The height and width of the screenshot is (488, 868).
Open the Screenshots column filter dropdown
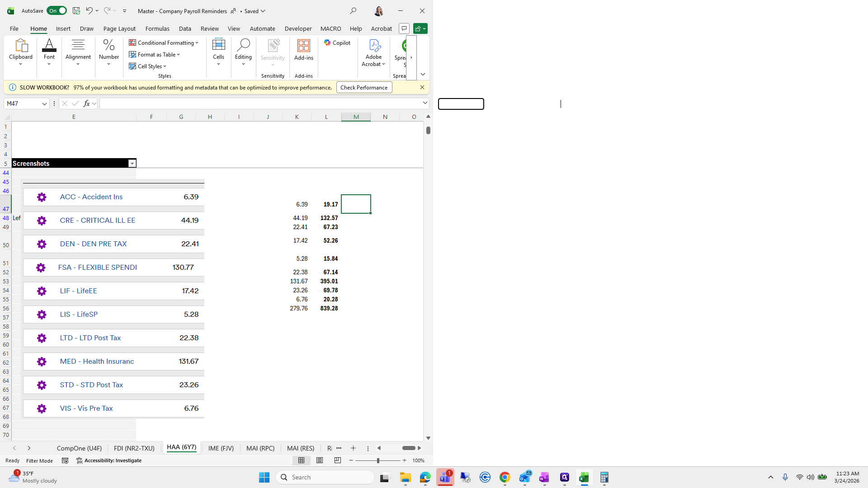pyautogui.click(x=132, y=164)
